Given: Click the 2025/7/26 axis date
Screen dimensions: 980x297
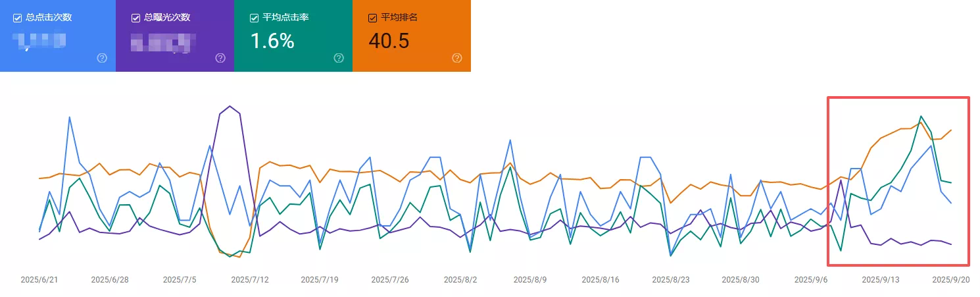Looking at the screenshot, I should point(390,280).
